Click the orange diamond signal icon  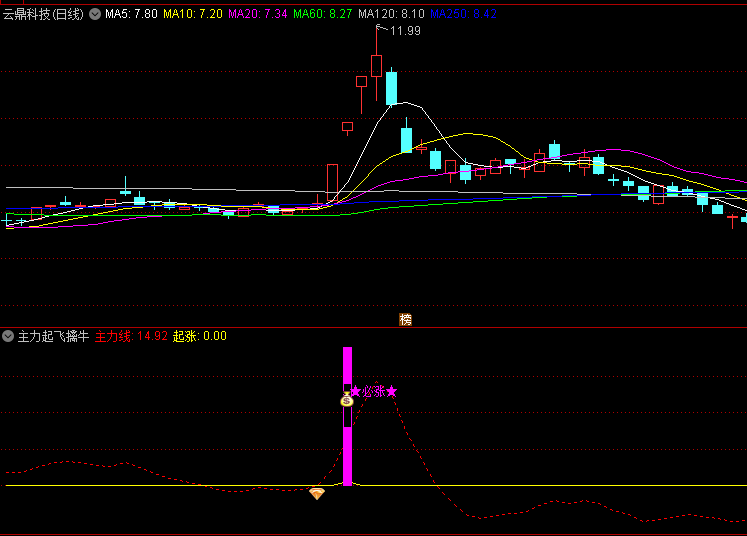point(317,493)
